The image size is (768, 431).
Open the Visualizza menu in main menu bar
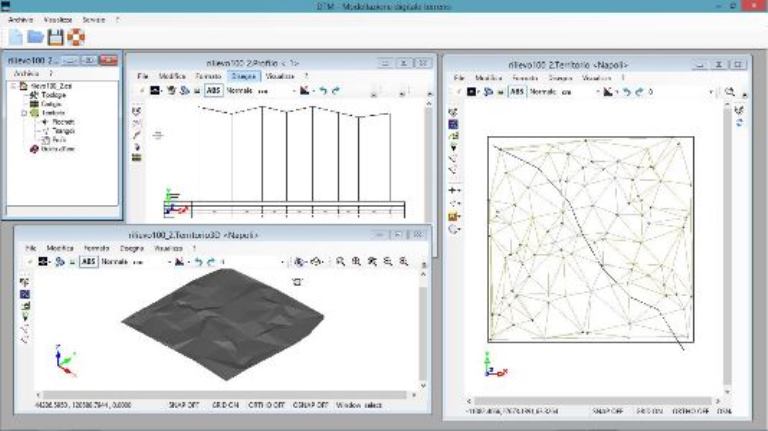click(x=57, y=20)
